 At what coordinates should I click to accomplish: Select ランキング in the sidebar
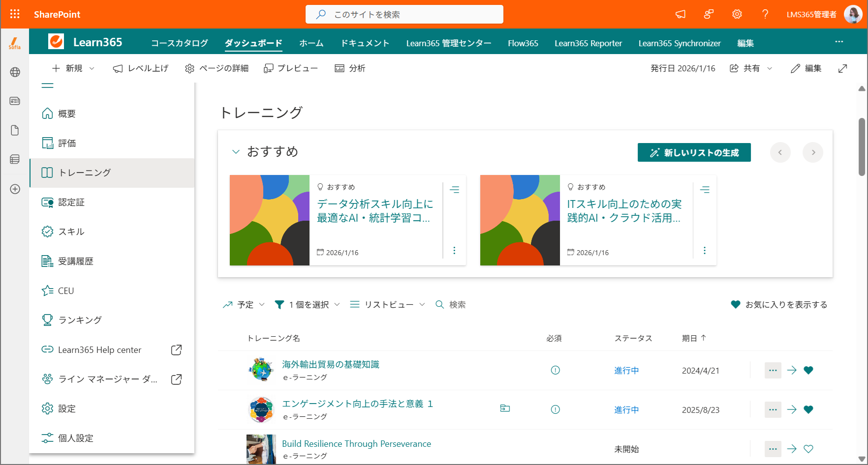click(112, 320)
